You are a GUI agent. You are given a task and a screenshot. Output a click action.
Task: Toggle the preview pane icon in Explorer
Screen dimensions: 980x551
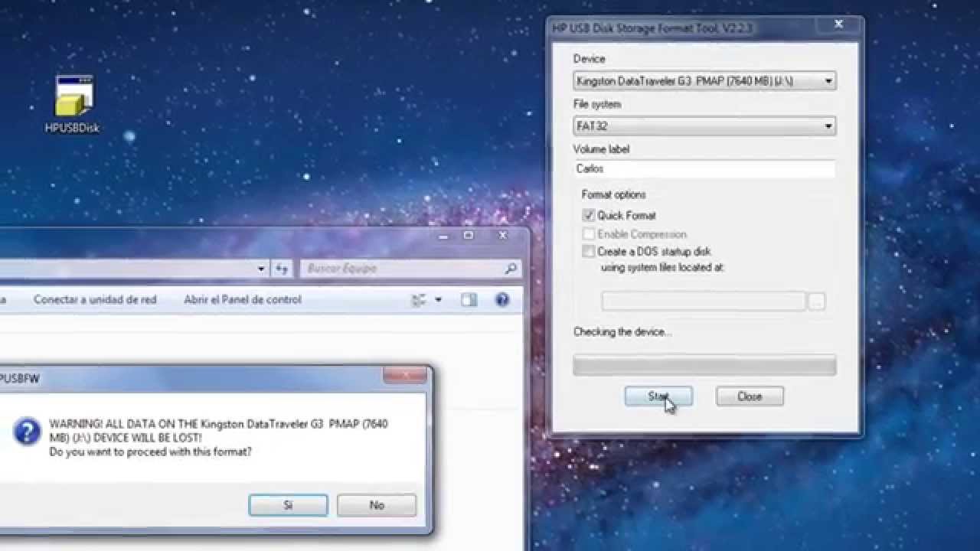pos(469,300)
